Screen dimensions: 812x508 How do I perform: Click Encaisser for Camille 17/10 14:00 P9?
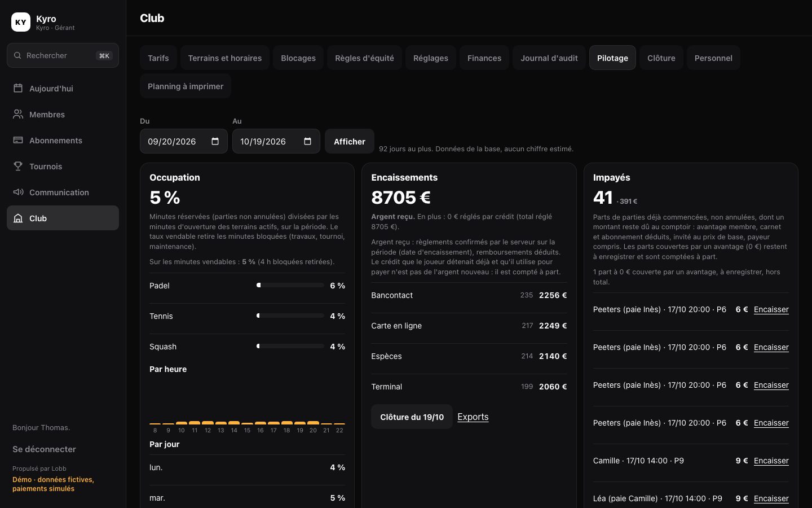click(x=771, y=461)
